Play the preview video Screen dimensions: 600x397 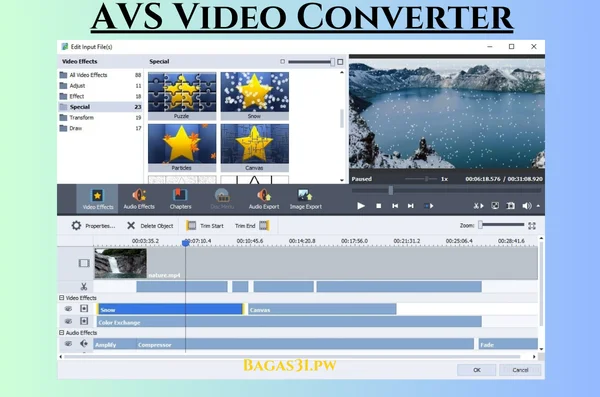coord(360,206)
